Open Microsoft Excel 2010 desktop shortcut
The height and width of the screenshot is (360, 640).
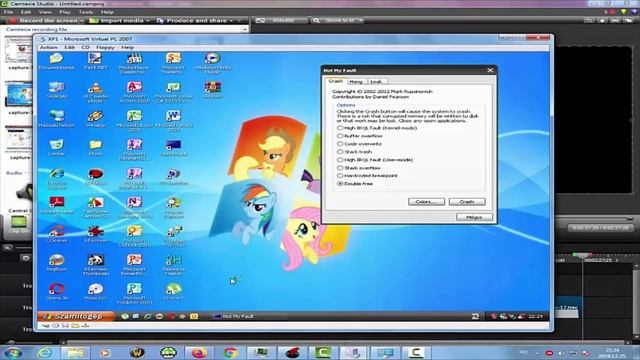pyautogui.click(x=134, y=121)
